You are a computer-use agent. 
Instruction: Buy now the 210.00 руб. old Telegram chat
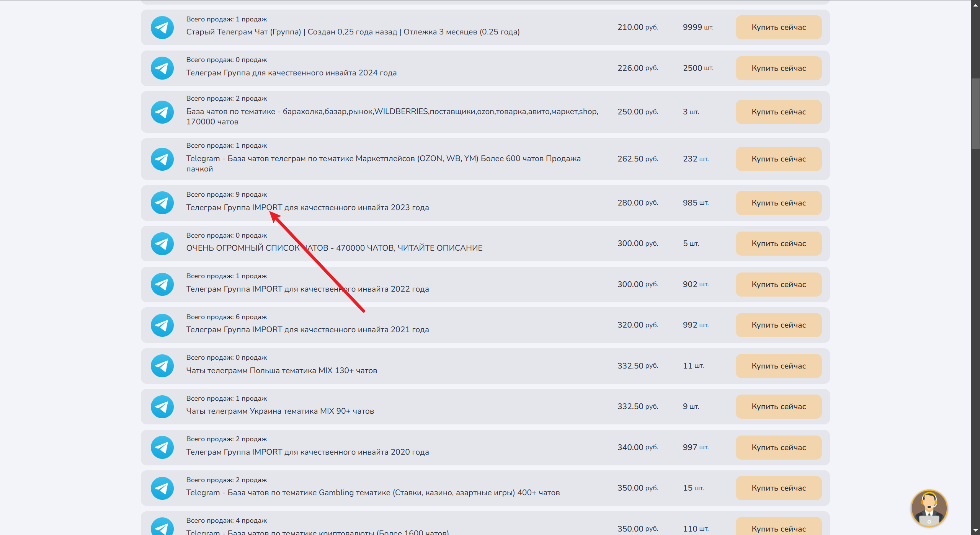click(x=779, y=27)
